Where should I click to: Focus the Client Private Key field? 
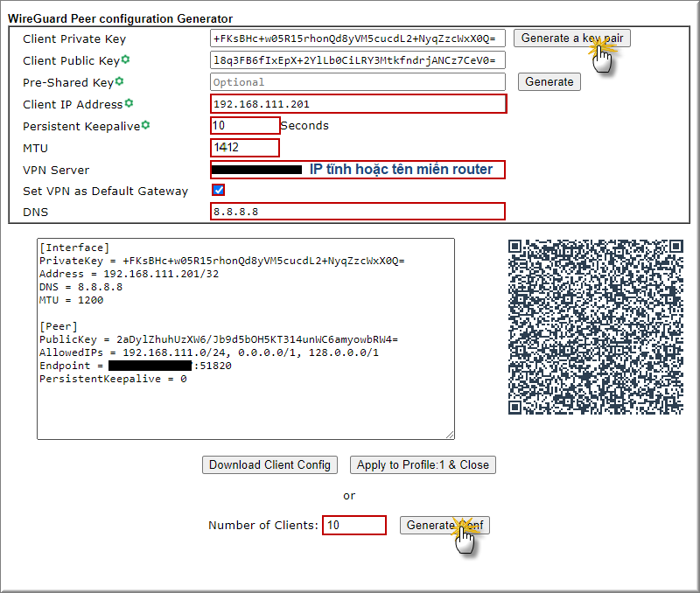click(x=358, y=38)
